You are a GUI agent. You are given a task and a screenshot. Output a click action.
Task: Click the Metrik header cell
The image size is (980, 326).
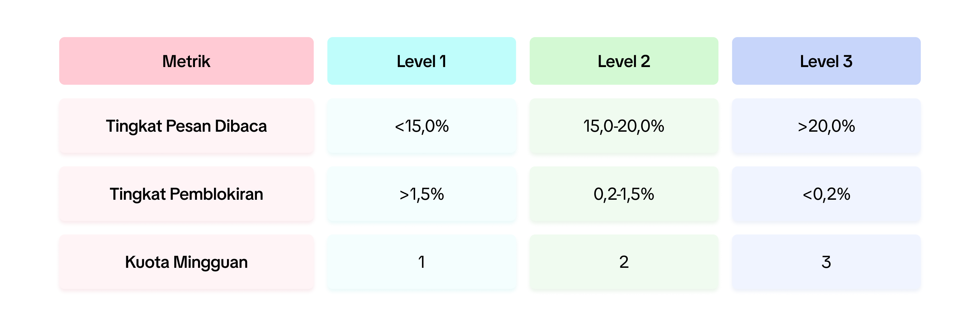(x=186, y=61)
